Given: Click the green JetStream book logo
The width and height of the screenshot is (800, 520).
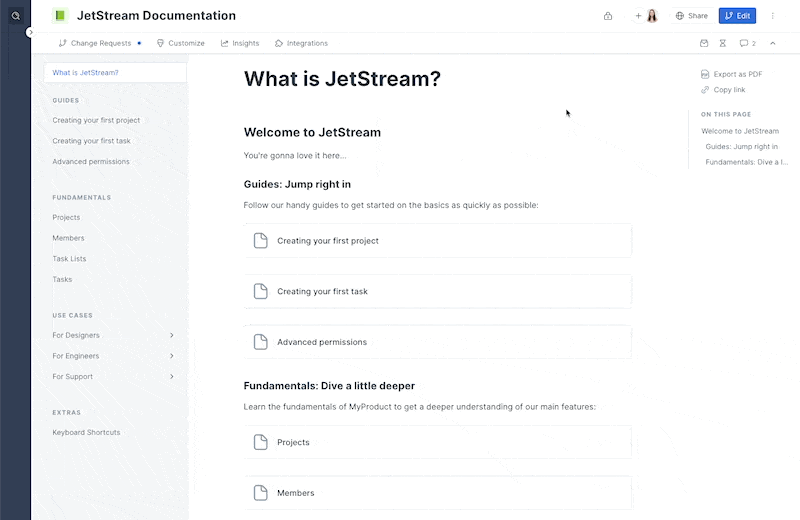Looking at the screenshot, I should pyautogui.click(x=59, y=16).
